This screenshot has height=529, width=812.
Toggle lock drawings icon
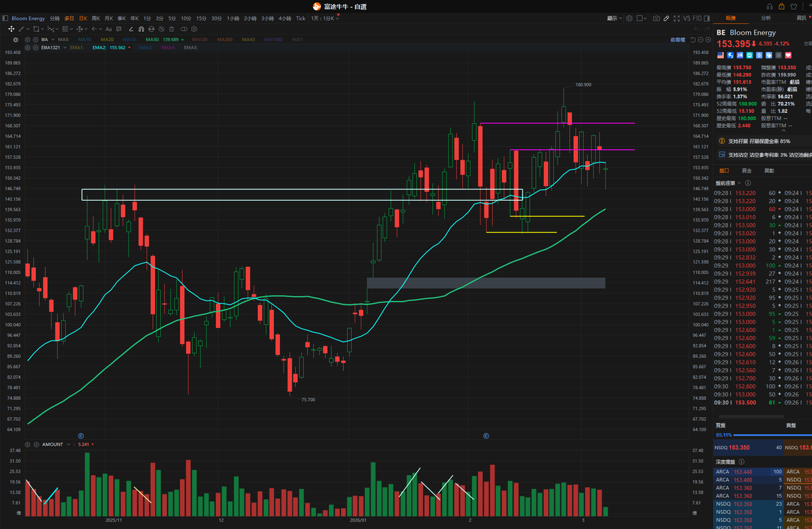151,29
